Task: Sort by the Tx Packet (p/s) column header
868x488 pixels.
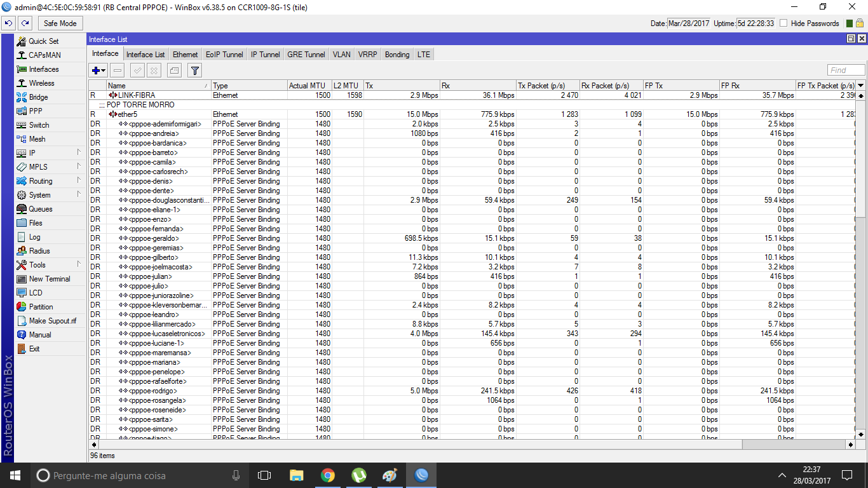Action: (x=548, y=86)
